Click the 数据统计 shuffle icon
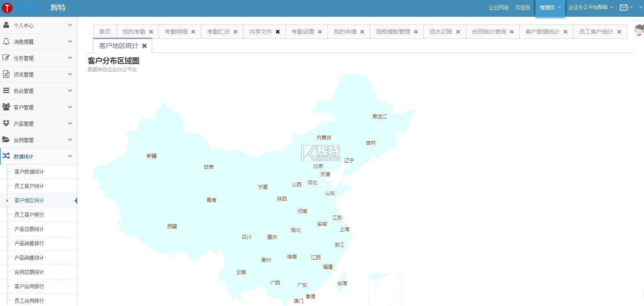 click(6, 156)
